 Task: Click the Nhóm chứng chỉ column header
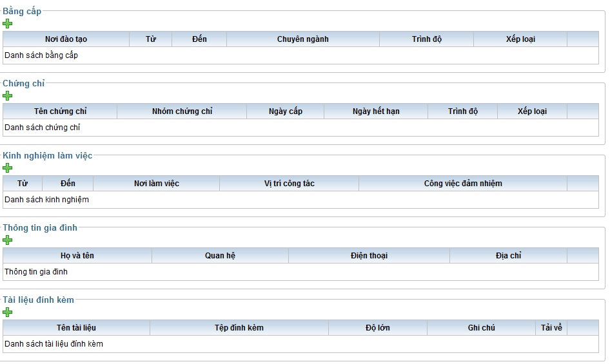182,111
